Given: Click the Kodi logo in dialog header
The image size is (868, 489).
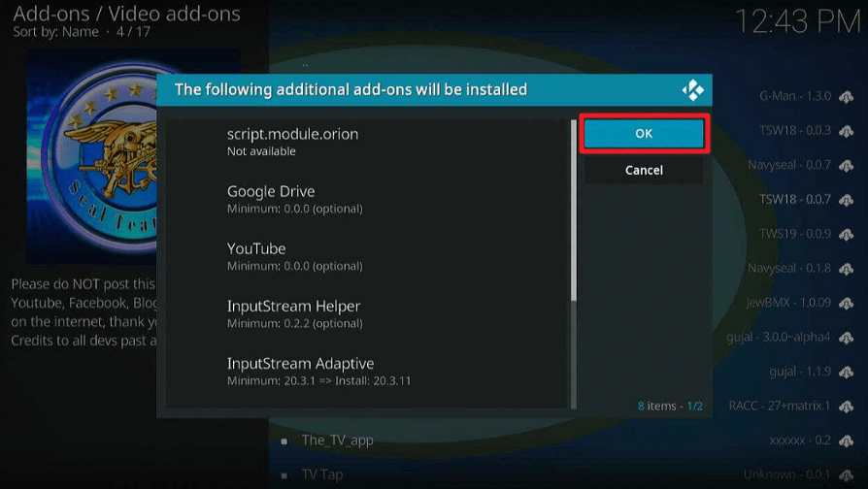Looking at the screenshot, I should coord(692,89).
